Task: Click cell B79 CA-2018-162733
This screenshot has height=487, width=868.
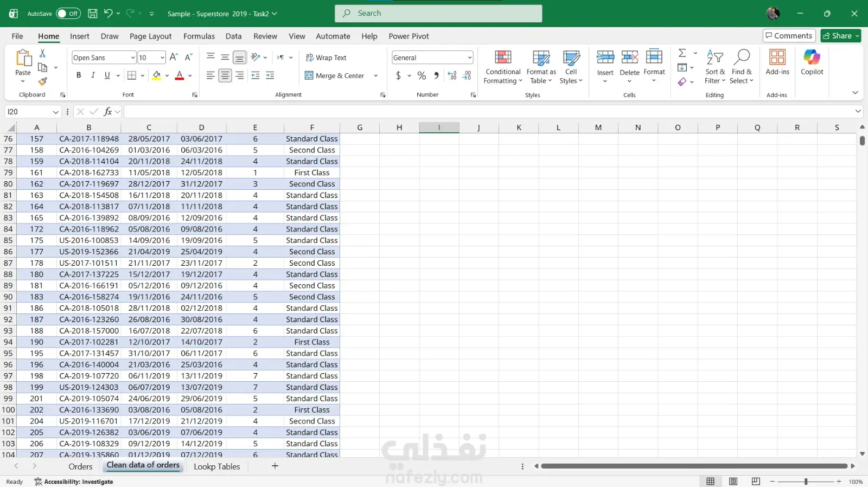Action: tap(89, 172)
